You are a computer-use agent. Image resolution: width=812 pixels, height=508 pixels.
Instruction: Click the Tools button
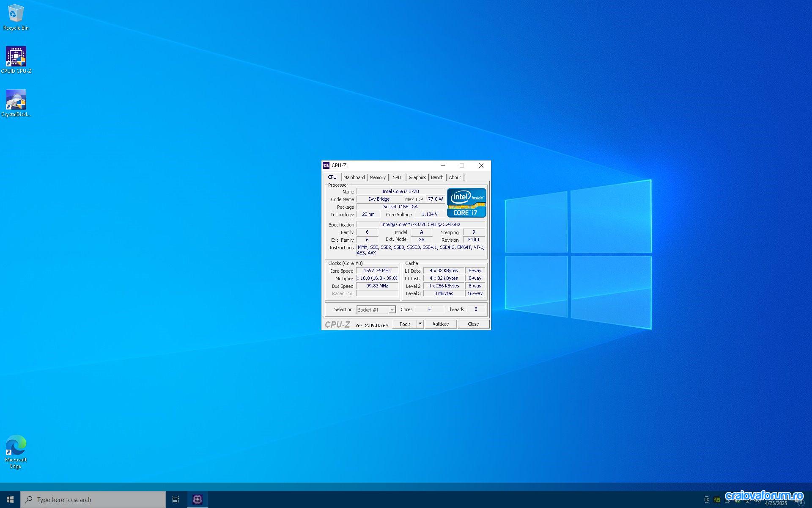405,324
